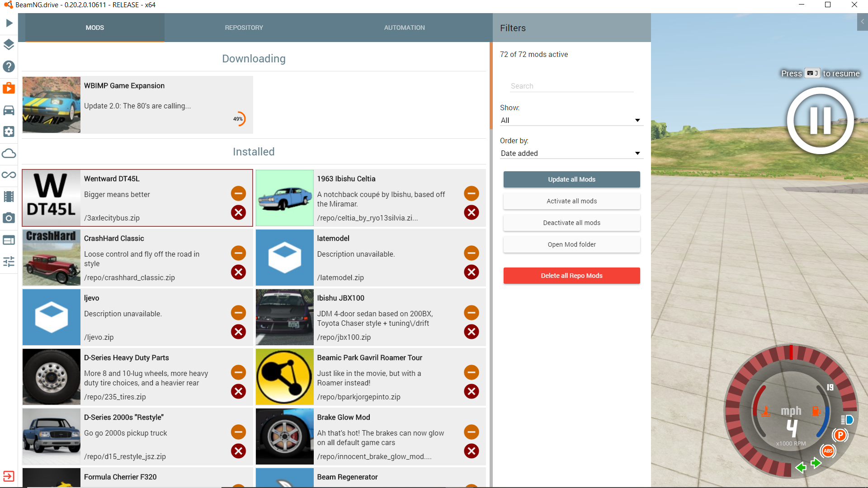
Task: Open the mods shopping bag icon
Action: (x=9, y=88)
